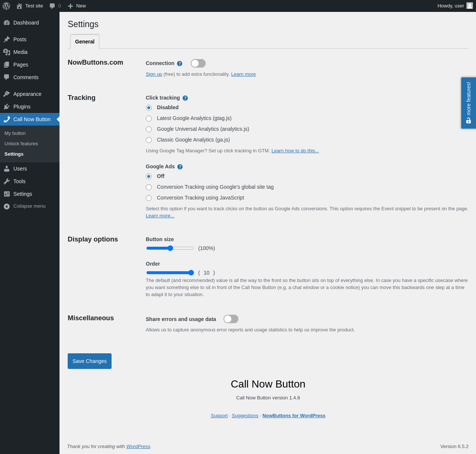Viewport: 476px width, 454px height.
Task: Open the Suggestions link
Action: coord(245,416)
